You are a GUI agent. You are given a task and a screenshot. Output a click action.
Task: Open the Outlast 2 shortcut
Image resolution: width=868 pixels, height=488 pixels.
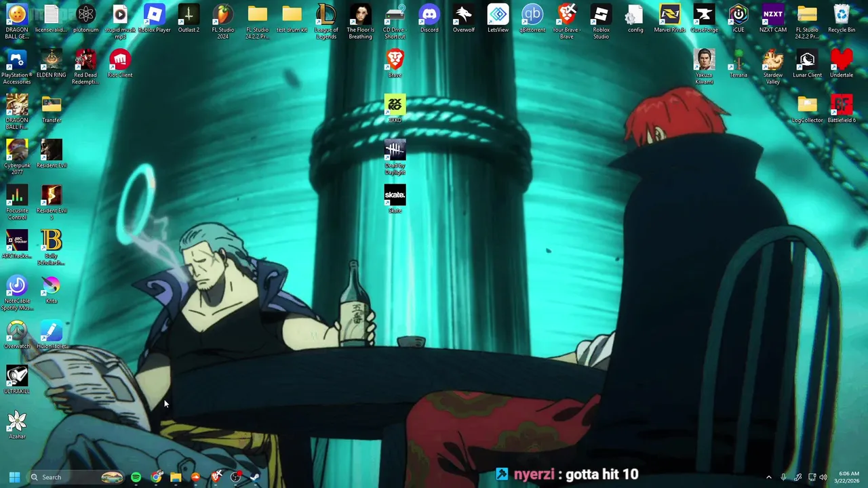pos(189,19)
